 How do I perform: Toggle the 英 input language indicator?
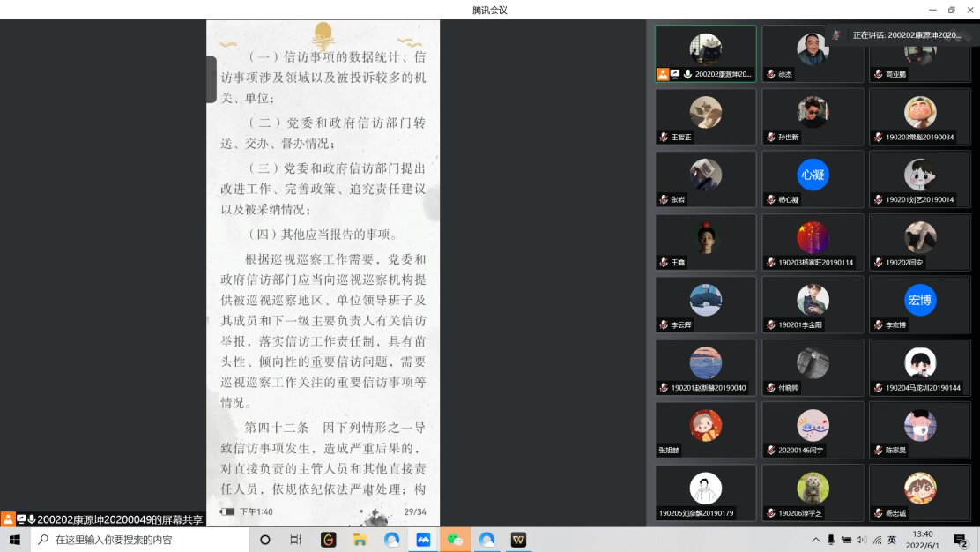pos(892,540)
